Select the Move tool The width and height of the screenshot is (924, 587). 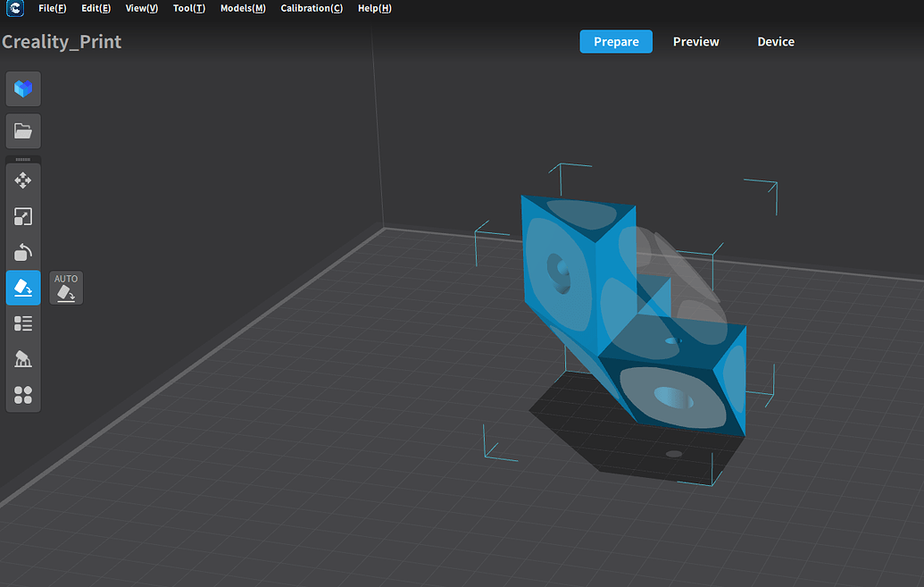[23, 180]
